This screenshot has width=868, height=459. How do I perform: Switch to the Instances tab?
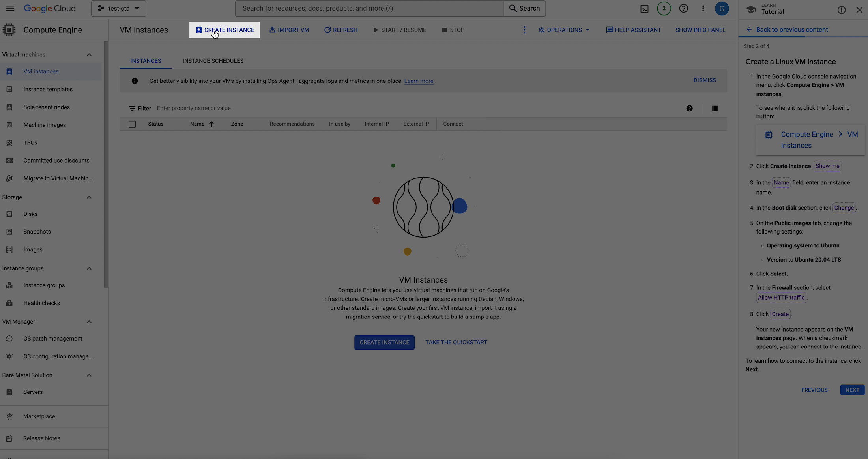point(146,61)
